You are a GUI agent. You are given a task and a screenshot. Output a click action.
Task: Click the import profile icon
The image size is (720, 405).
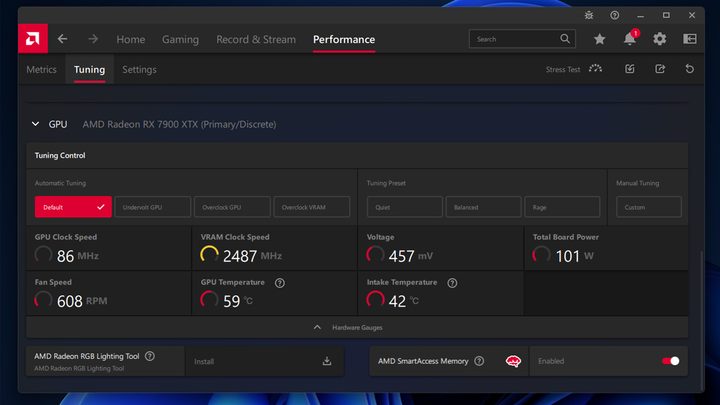(630, 69)
